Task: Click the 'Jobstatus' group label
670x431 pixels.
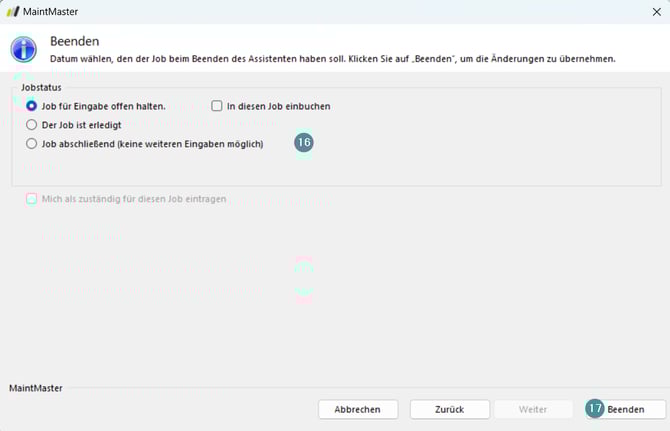Action: [41, 87]
